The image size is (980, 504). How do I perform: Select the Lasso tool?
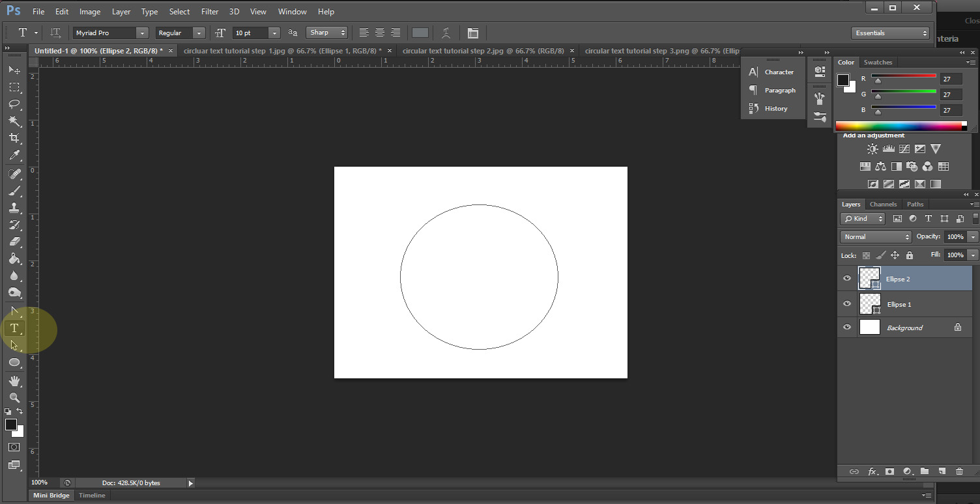(14, 104)
